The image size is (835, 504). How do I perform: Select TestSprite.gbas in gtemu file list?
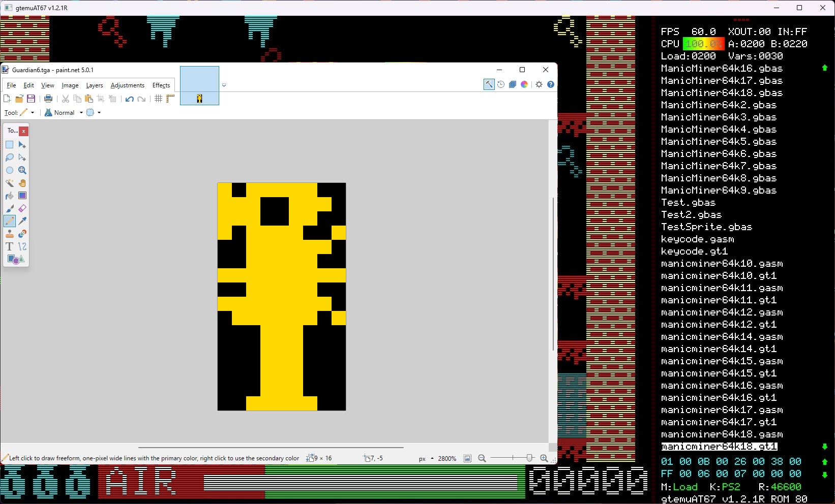click(706, 227)
